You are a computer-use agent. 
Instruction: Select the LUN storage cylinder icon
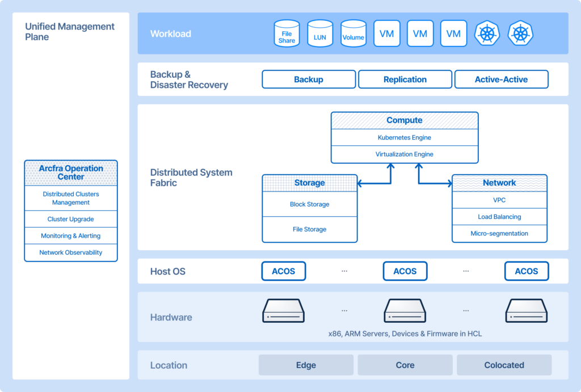(320, 34)
